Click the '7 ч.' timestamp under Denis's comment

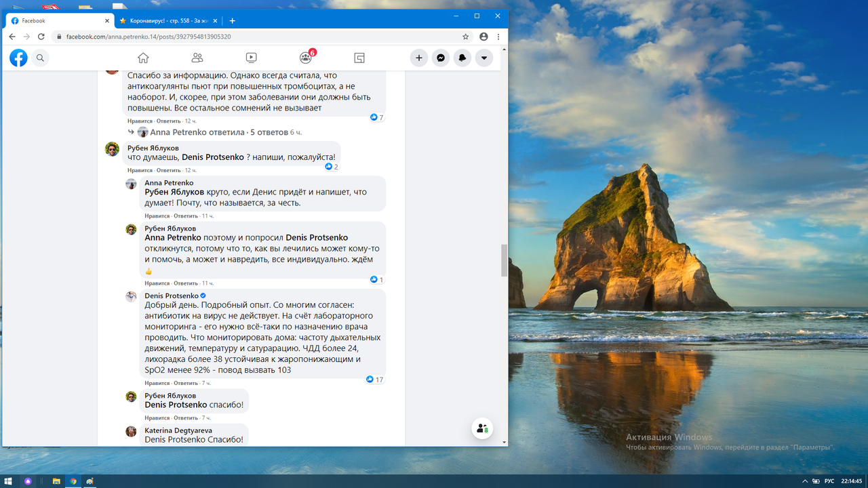click(x=206, y=383)
